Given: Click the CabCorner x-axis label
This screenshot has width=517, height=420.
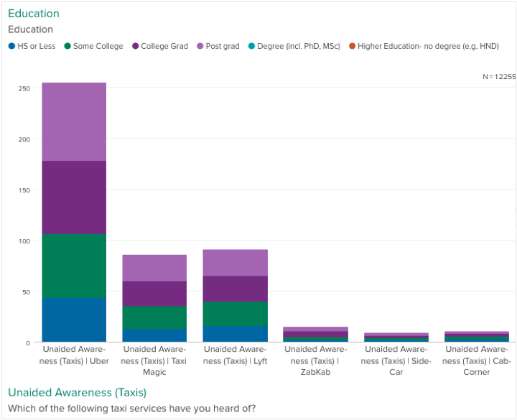Looking at the screenshot, I should pos(477,360).
